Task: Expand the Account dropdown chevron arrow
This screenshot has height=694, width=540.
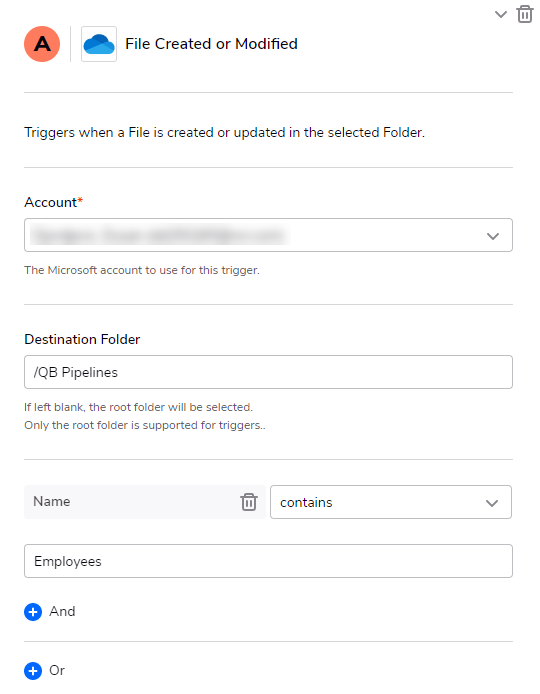Action: coord(493,236)
